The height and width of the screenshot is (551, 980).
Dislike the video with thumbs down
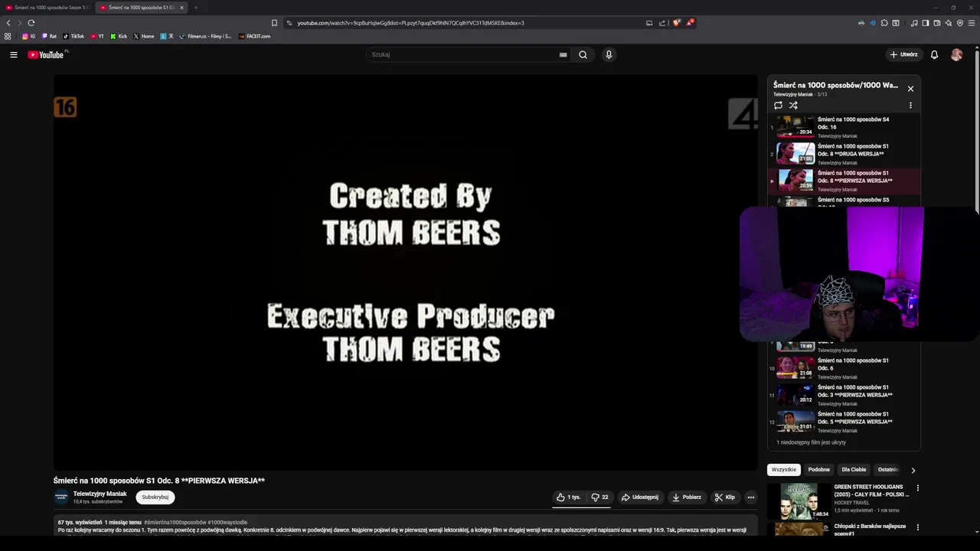click(599, 497)
